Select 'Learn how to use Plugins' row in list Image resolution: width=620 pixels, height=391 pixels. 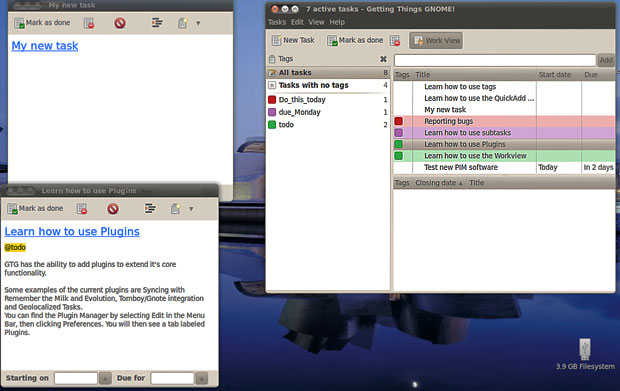pyautogui.click(x=504, y=144)
